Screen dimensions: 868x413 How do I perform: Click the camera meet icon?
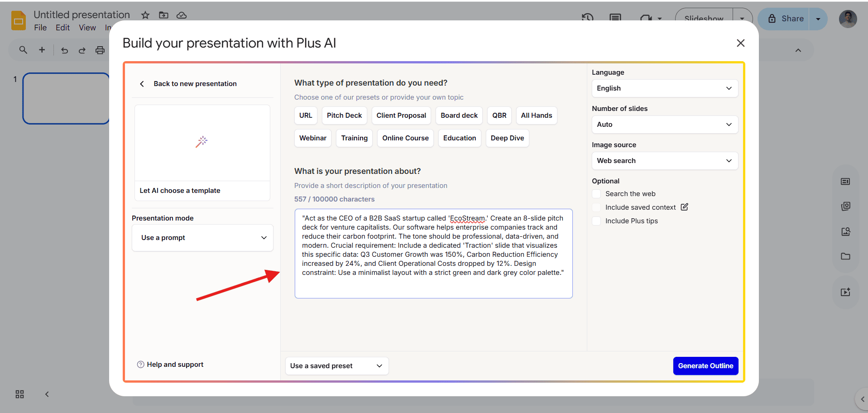646,18
